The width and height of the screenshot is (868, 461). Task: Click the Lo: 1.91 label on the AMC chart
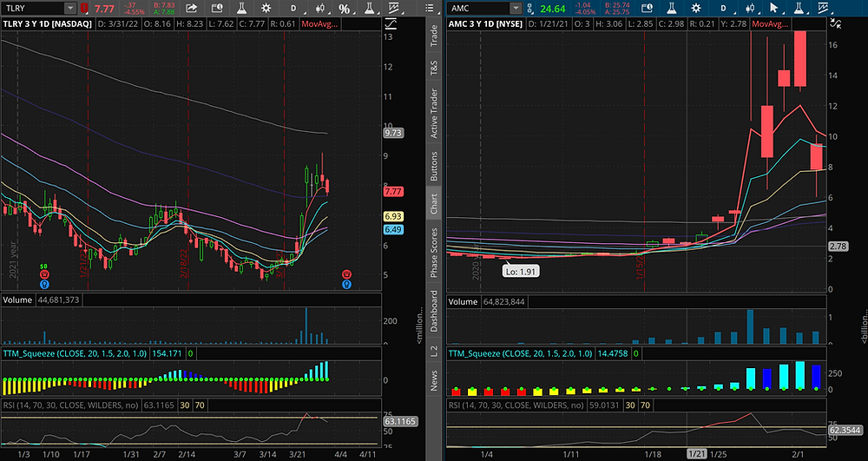click(x=520, y=272)
